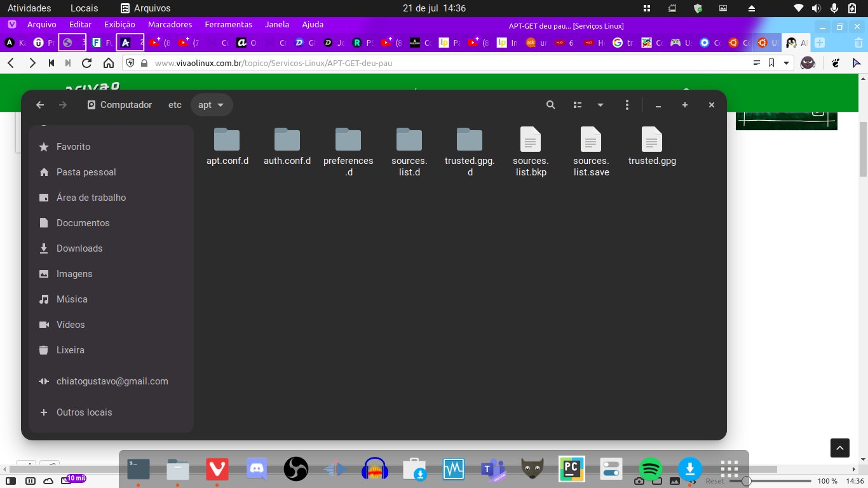Click the search icon in file manager
This screenshot has height=488, width=868.
tap(551, 105)
